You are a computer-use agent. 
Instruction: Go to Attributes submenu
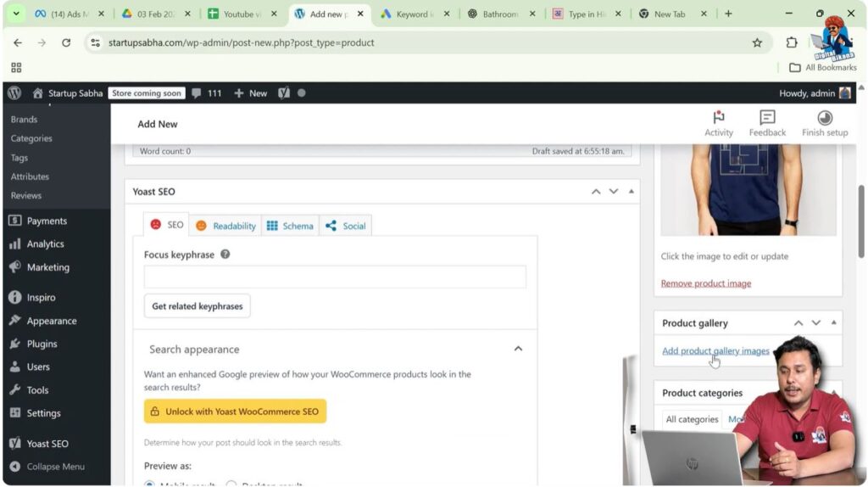pyautogui.click(x=30, y=176)
